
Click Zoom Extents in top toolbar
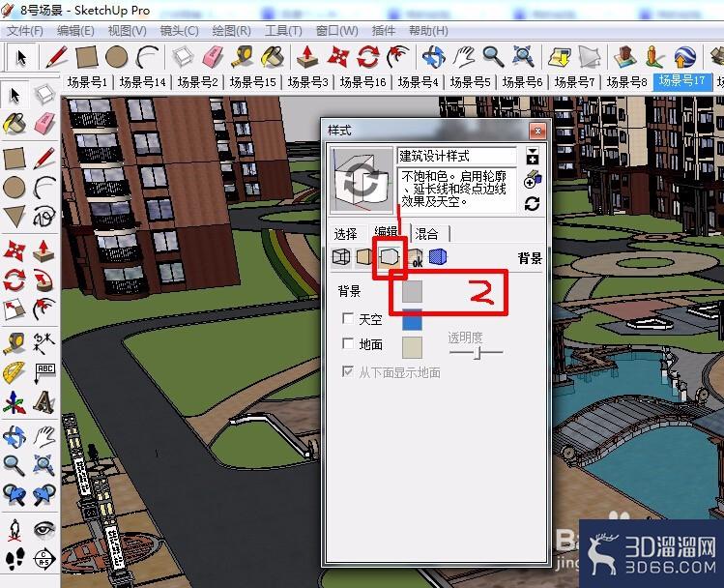pyautogui.click(x=524, y=57)
